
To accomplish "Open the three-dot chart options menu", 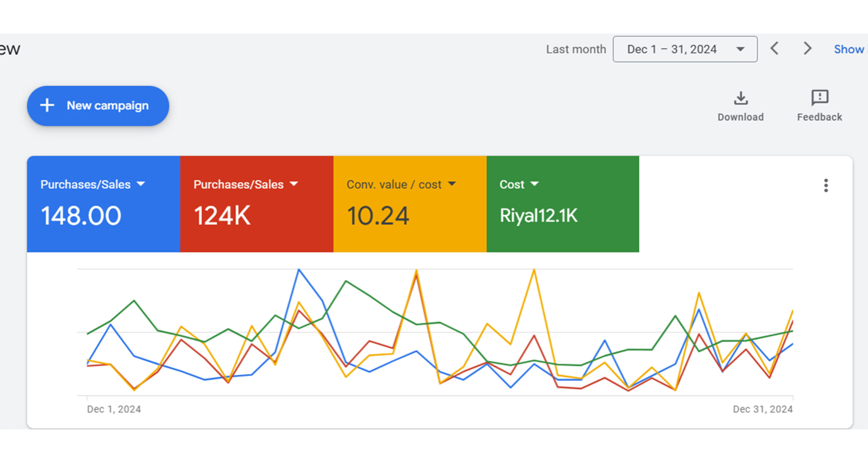I will 826,186.
